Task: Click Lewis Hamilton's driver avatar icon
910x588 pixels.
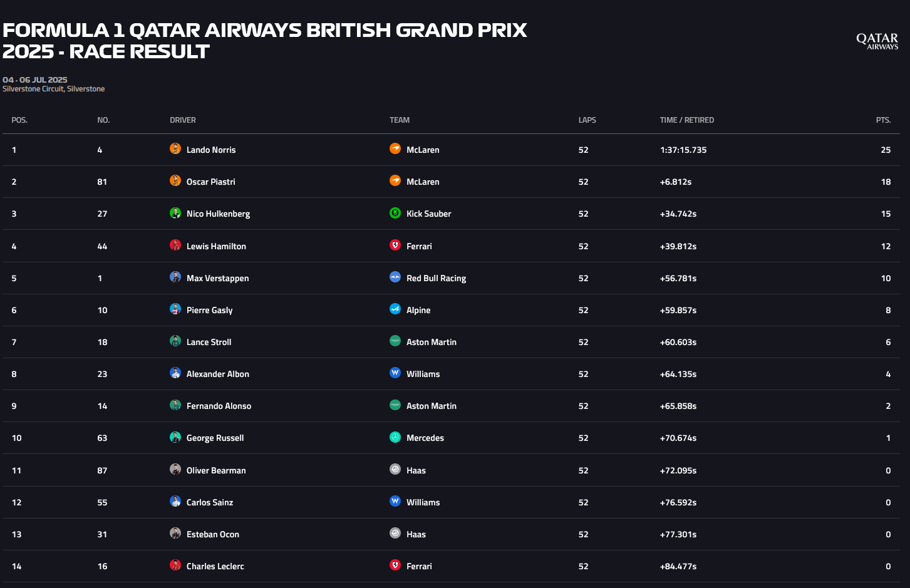Action: click(175, 245)
